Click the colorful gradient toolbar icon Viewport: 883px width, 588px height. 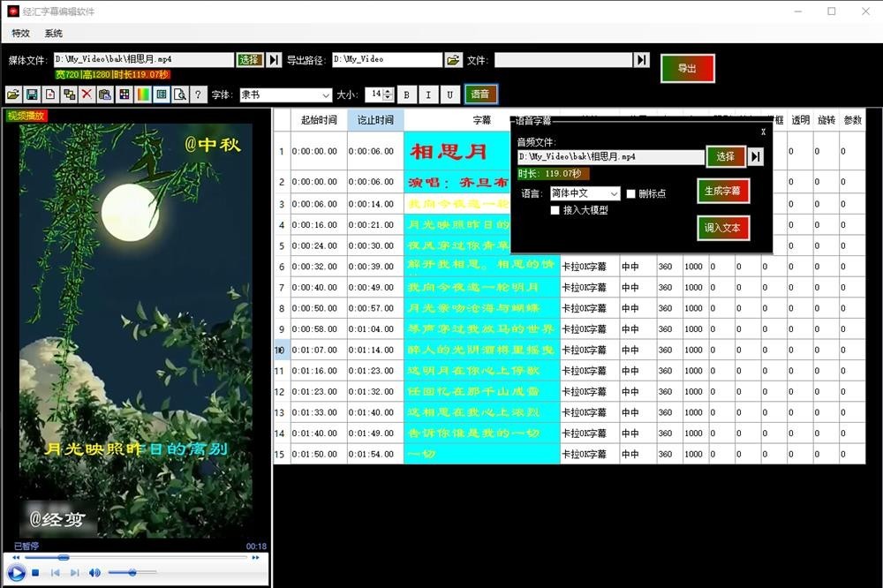coord(143,94)
